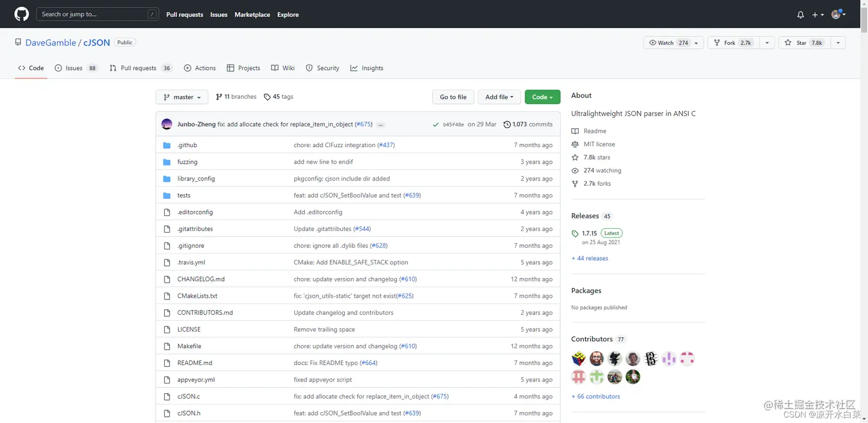Open the green Code dropdown
Screen dimensions: 868x423
(542, 97)
